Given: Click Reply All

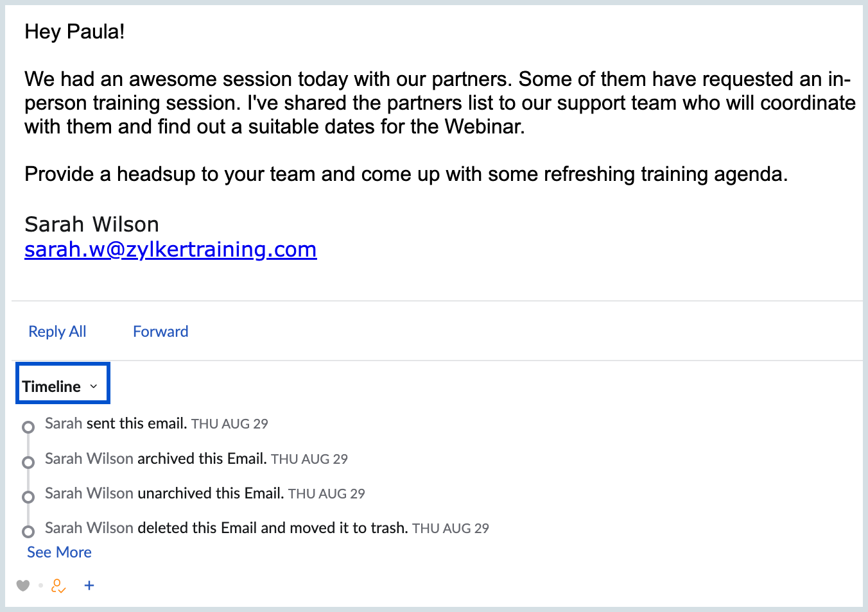Looking at the screenshot, I should [57, 332].
